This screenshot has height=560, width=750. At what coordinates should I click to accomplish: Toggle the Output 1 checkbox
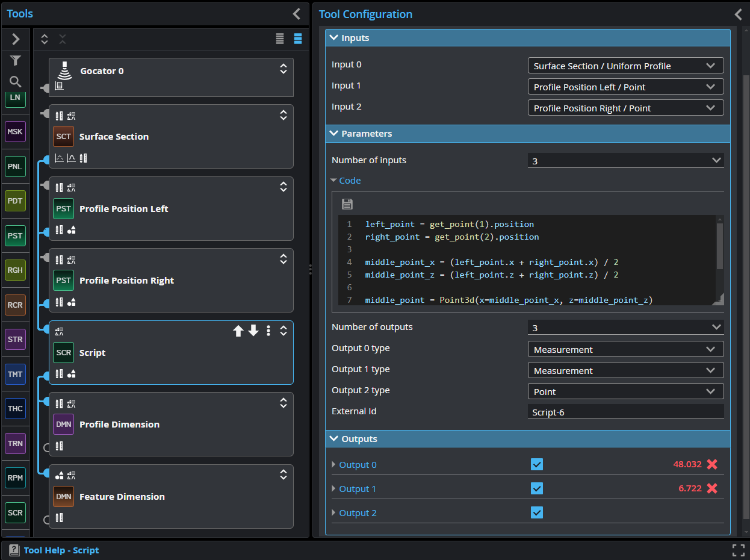pyautogui.click(x=537, y=488)
